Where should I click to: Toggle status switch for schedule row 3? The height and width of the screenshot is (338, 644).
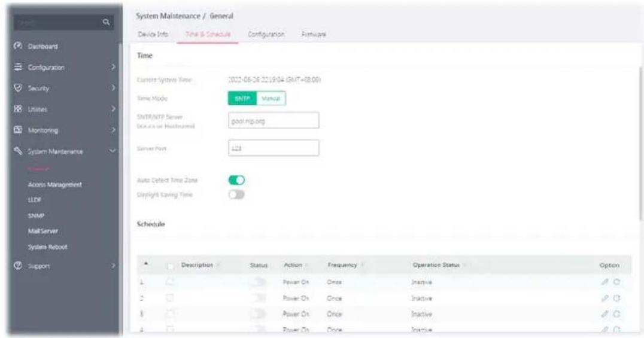[x=259, y=313]
